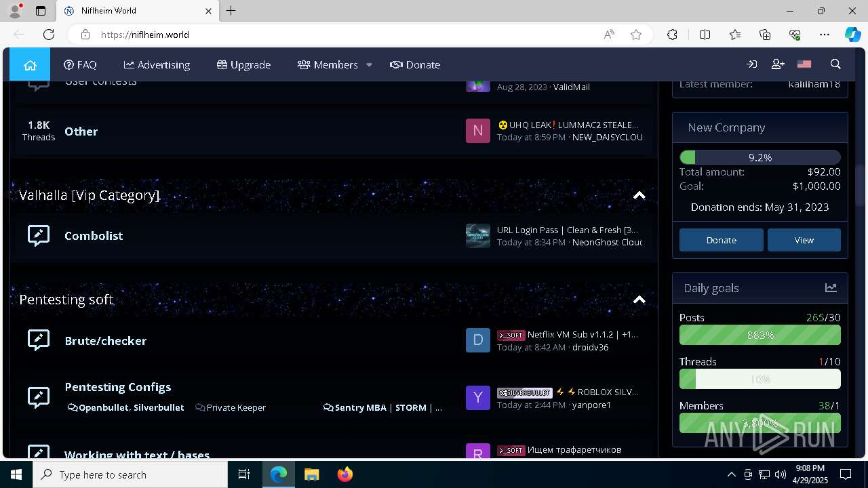This screenshot has width=868, height=488.
Task: Open File Explorer from taskbar
Action: click(311, 474)
